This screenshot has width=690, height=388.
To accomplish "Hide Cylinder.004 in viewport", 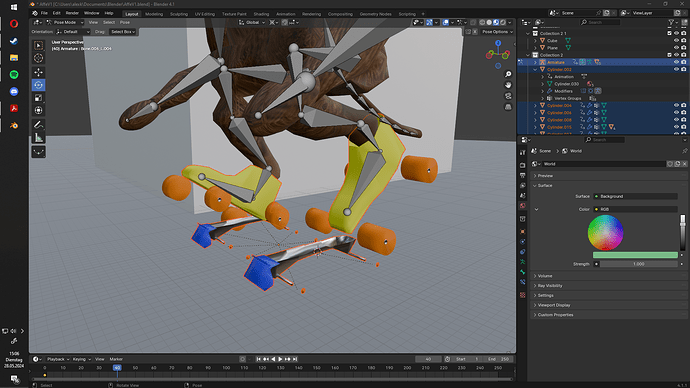I will pyautogui.click(x=676, y=105).
